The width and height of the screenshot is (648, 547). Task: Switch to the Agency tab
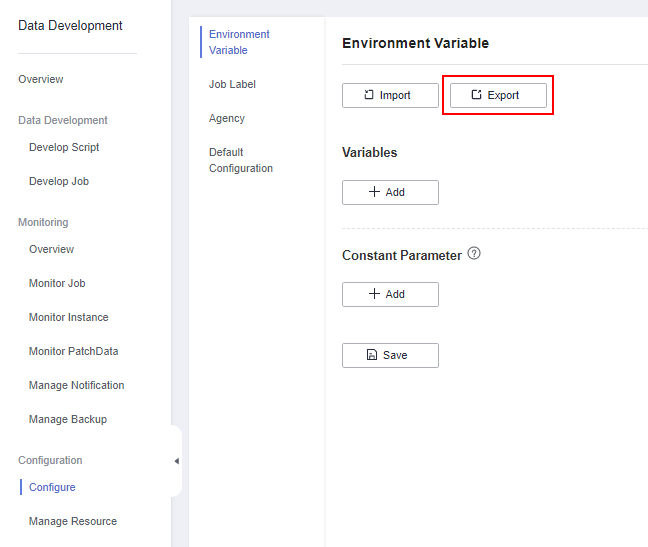point(227,119)
